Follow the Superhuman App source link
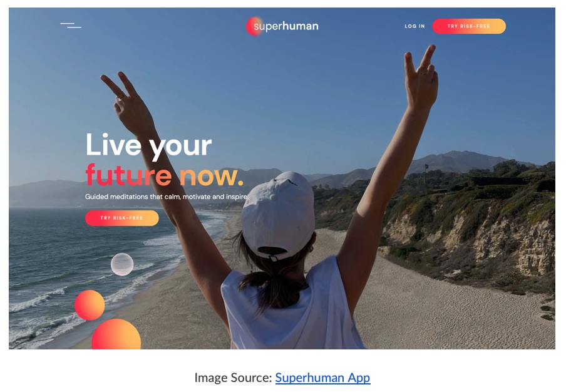566x392 pixels. [322, 378]
